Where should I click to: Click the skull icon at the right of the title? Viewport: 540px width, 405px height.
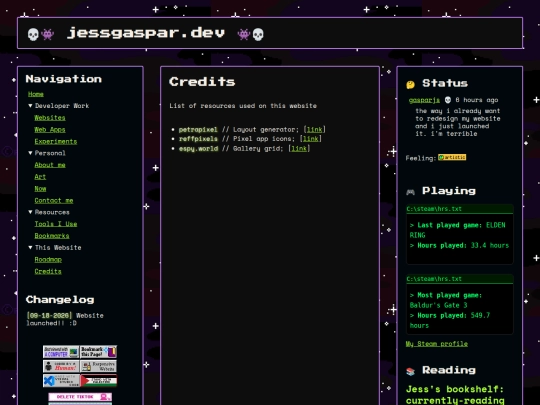[258, 34]
